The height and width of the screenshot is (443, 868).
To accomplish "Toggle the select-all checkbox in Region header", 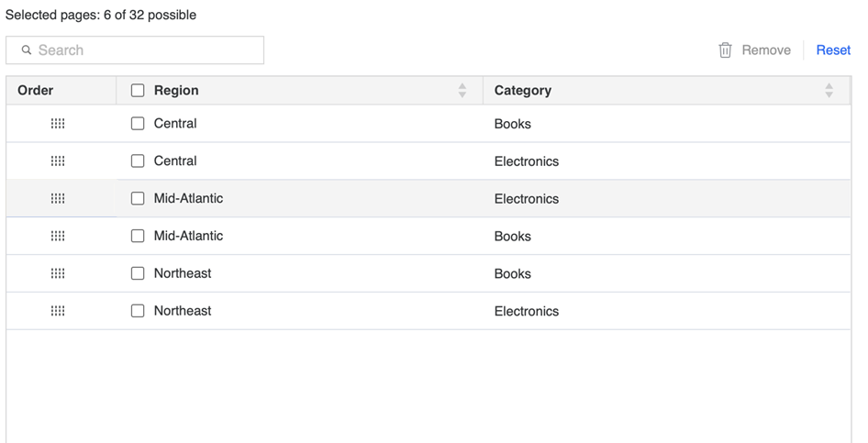I will [x=138, y=91].
